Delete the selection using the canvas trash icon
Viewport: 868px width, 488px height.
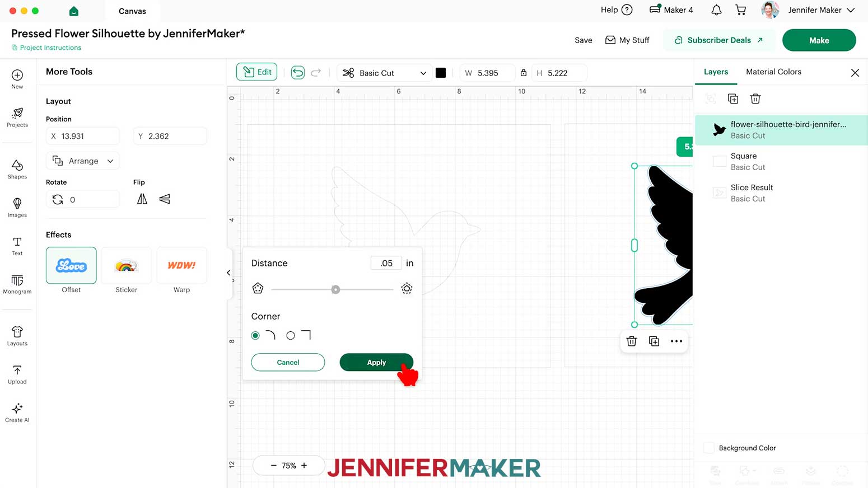click(x=632, y=341)
